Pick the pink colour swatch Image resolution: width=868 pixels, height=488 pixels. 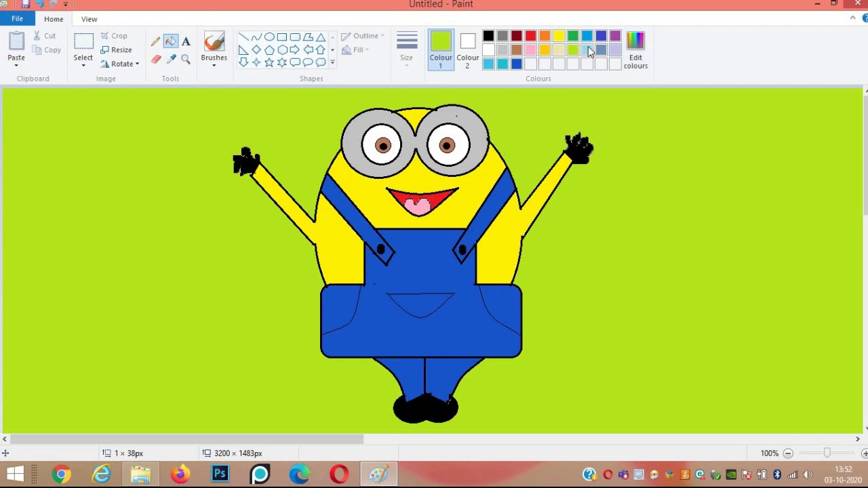(x=530, y=50)
